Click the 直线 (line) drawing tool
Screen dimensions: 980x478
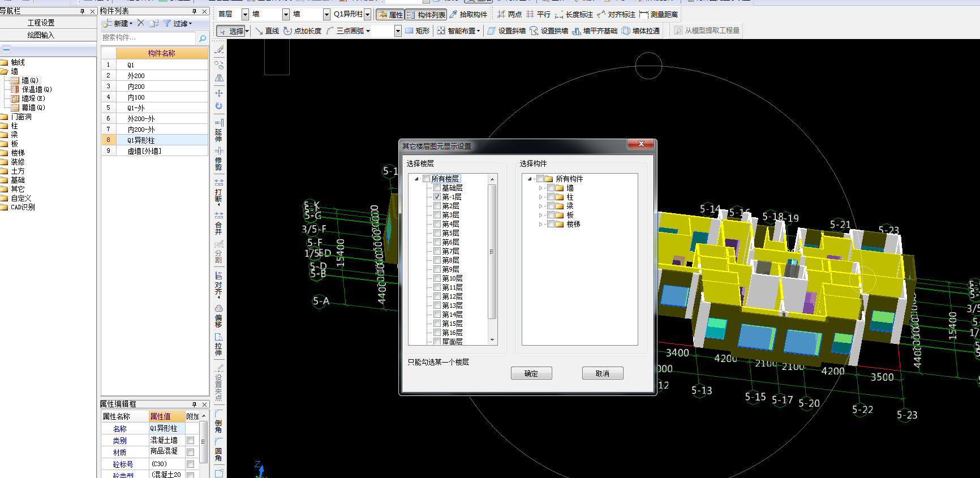point(267,31)
